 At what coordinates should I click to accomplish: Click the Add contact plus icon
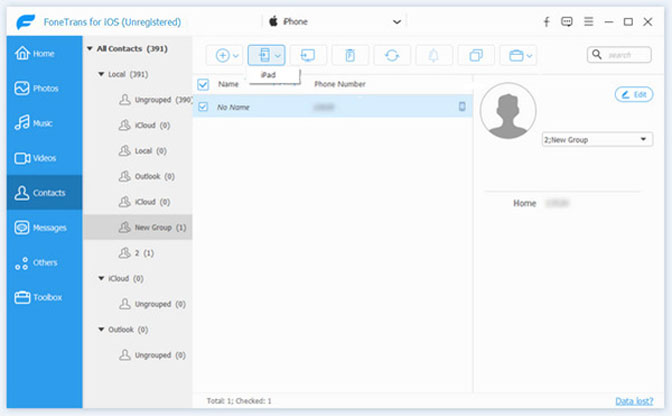point(222,55)
